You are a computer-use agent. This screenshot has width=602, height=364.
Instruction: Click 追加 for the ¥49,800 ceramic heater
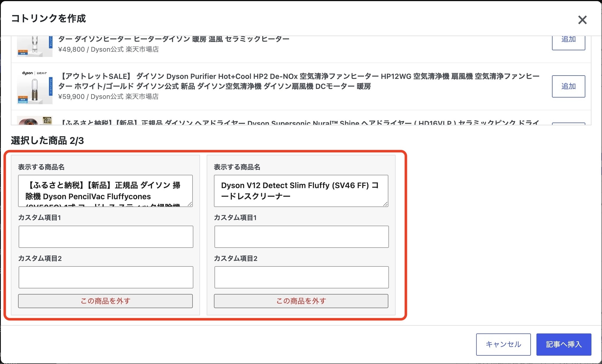tap(568, 43)
